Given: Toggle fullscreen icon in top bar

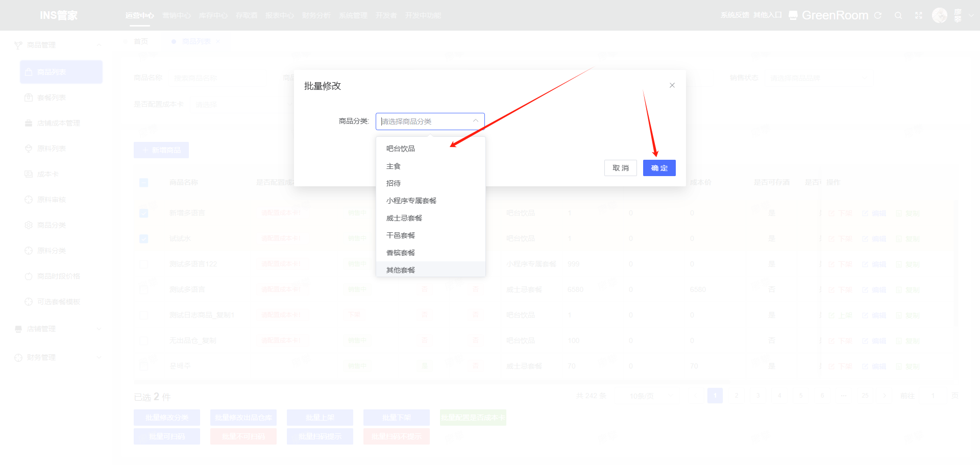Looking at the screenshot, I should 919,15.
